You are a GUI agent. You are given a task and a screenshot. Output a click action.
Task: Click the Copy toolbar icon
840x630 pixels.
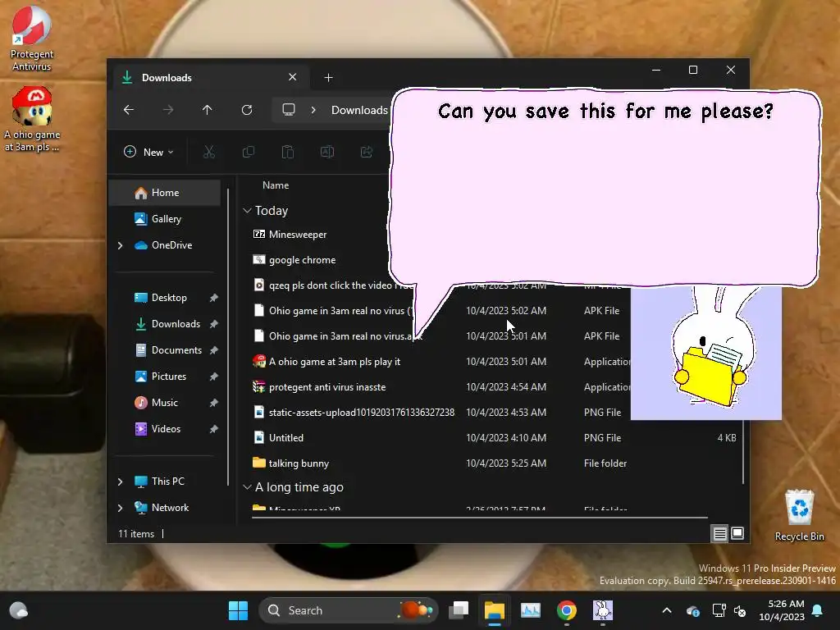coord(248,152)
